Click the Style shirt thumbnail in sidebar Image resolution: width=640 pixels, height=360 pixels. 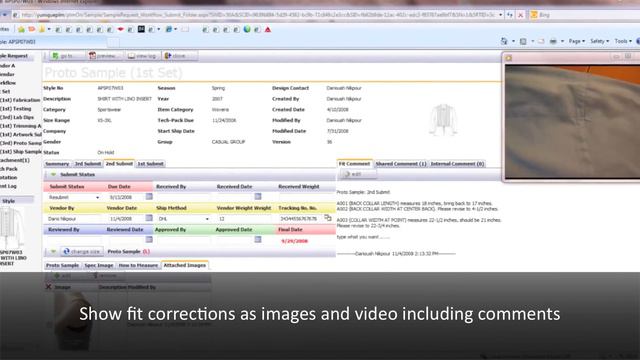pyautogui.click(x=11, y=227)
